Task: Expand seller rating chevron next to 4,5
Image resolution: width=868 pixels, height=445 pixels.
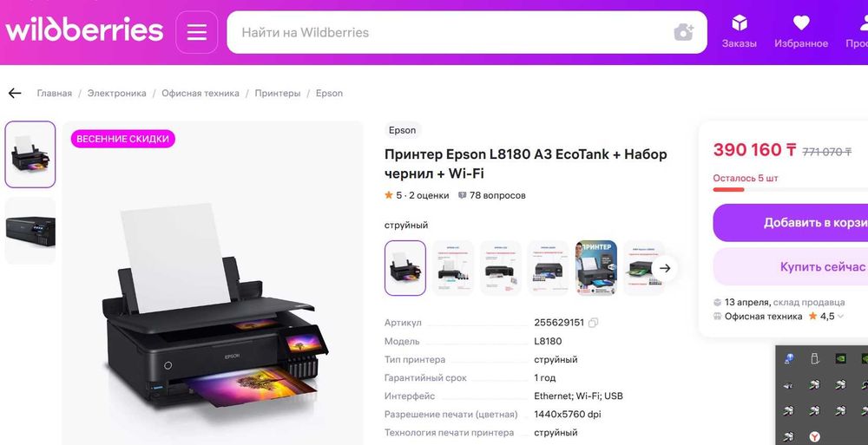Action: 840,317
